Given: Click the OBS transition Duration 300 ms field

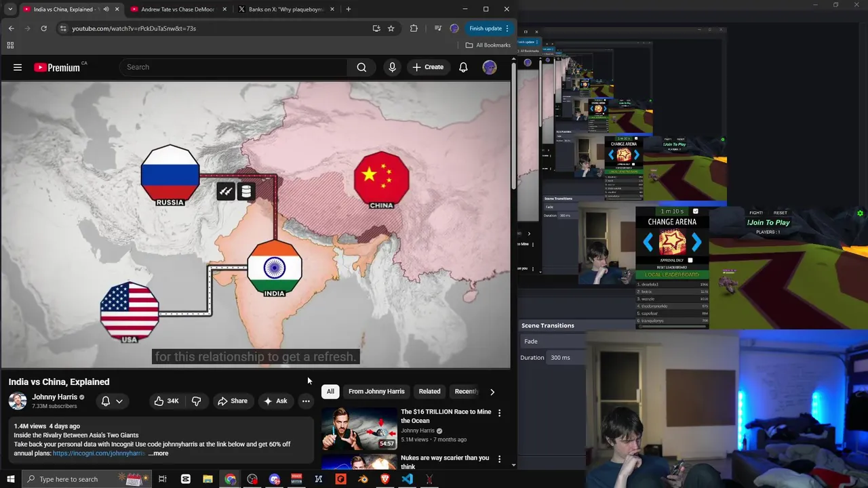Looking at the screenshot, I should pos(566,358).
